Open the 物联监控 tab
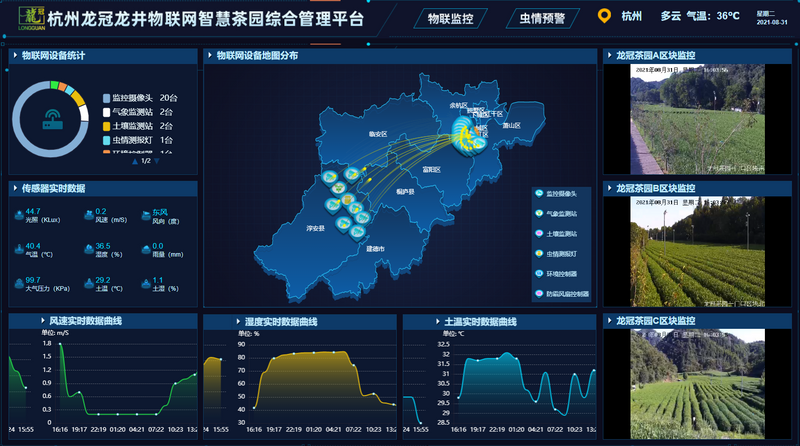 (450, 17)
